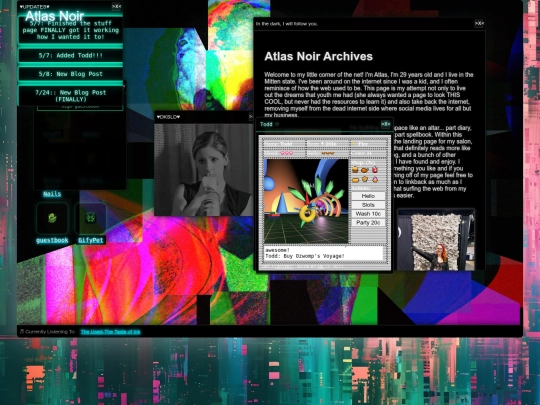This screenshot has width=540, height=405.
Task: Click the 'In the dark, I will follow you.' title
Action: pos(287,24)
